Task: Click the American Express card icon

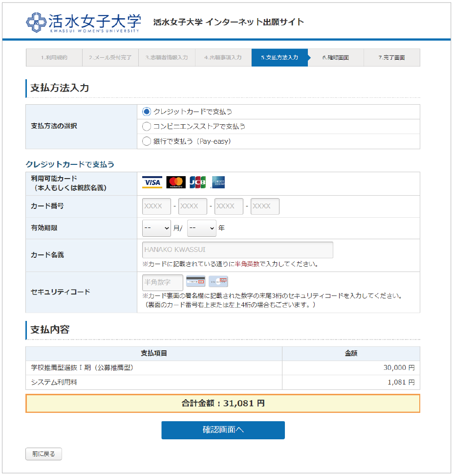Action: (218, 182)
